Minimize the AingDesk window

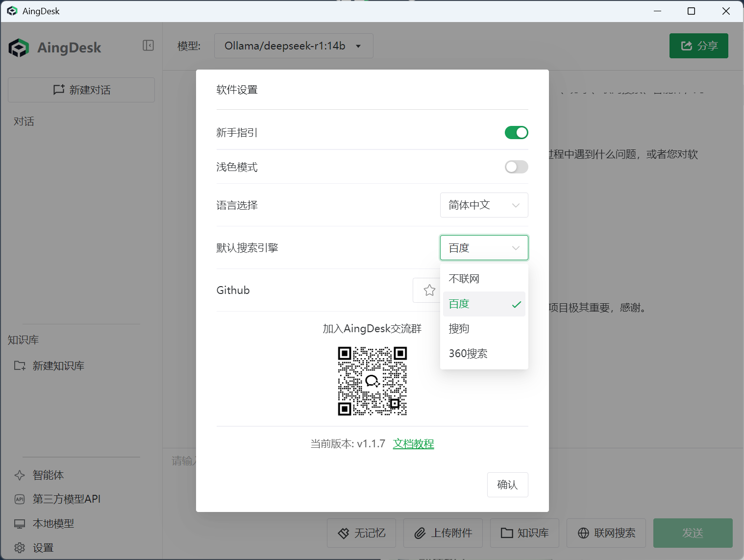(658, 11)
